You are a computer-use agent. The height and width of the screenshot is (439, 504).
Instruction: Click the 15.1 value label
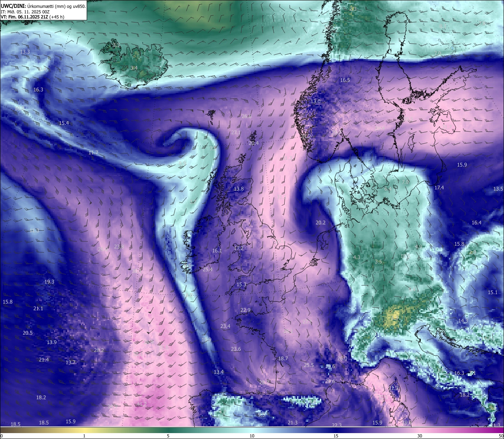point(493,293)
